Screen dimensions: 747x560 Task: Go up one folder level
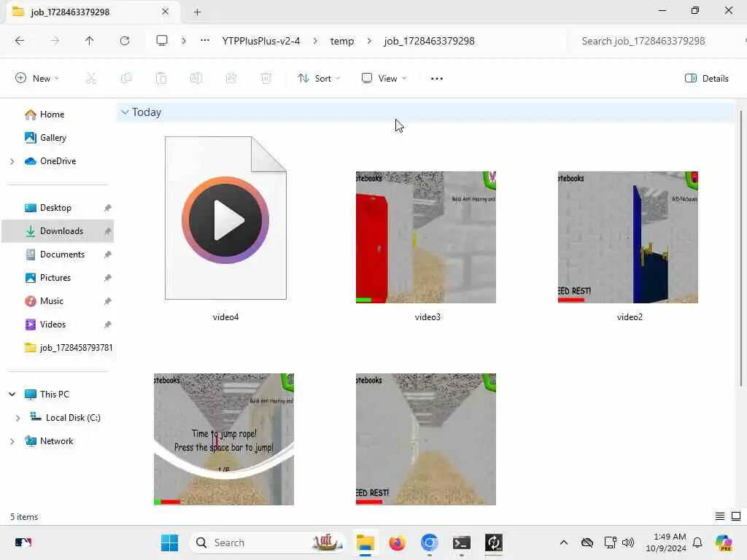90,41
